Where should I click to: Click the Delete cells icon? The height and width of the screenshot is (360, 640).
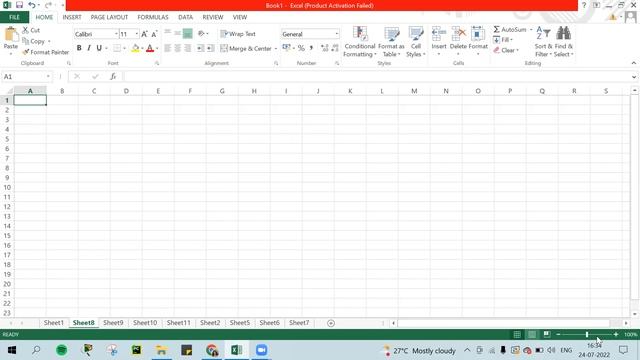[458, 33]
